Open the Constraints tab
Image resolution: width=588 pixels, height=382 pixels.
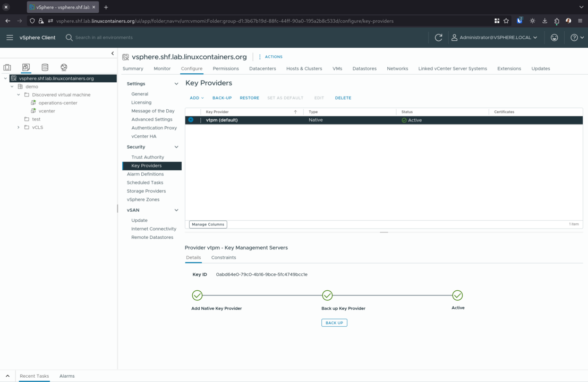pyautogui.click(x=224, y=257)
